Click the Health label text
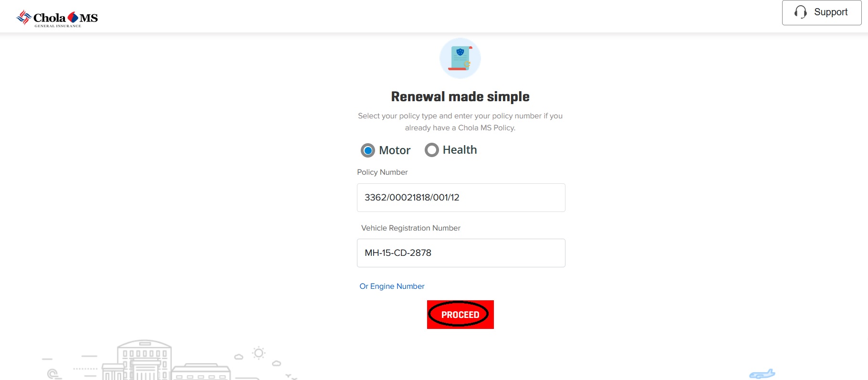 [460, 150]
